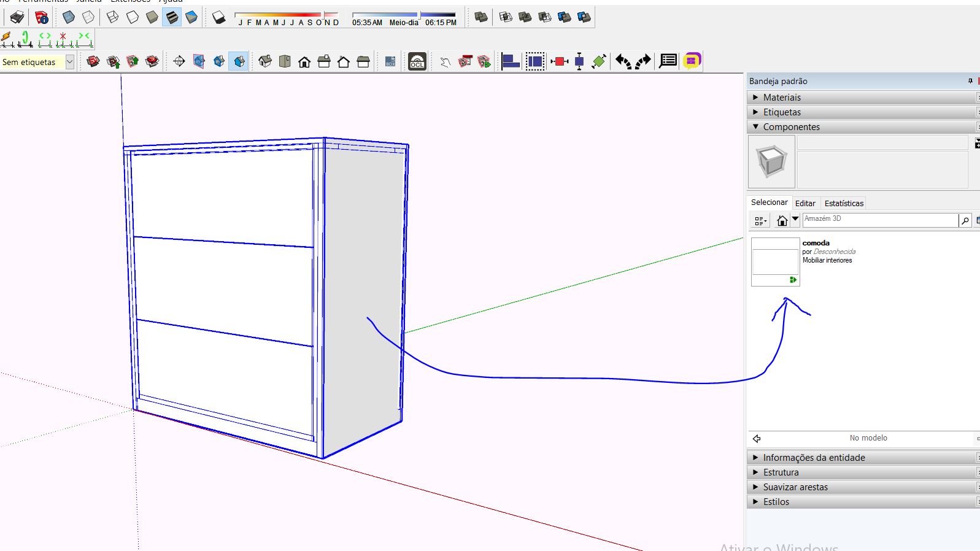The image size is (980, 551).
Task: Switch to Right view
Action: click(x=324, y=61)
